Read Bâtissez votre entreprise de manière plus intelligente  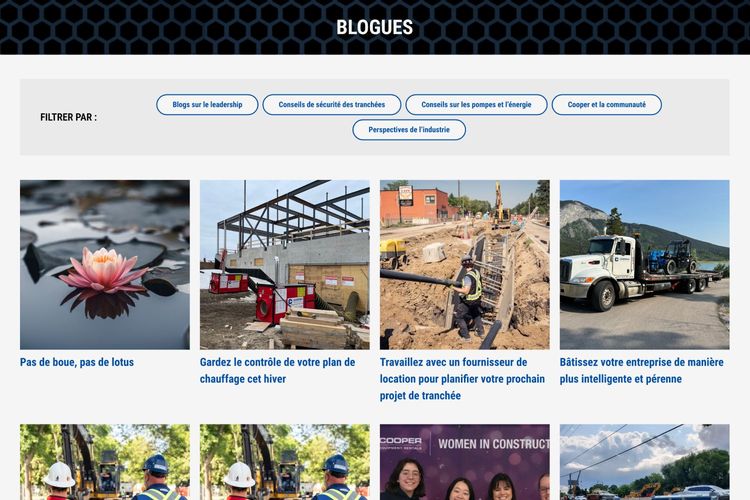click(x=641, y=370)
